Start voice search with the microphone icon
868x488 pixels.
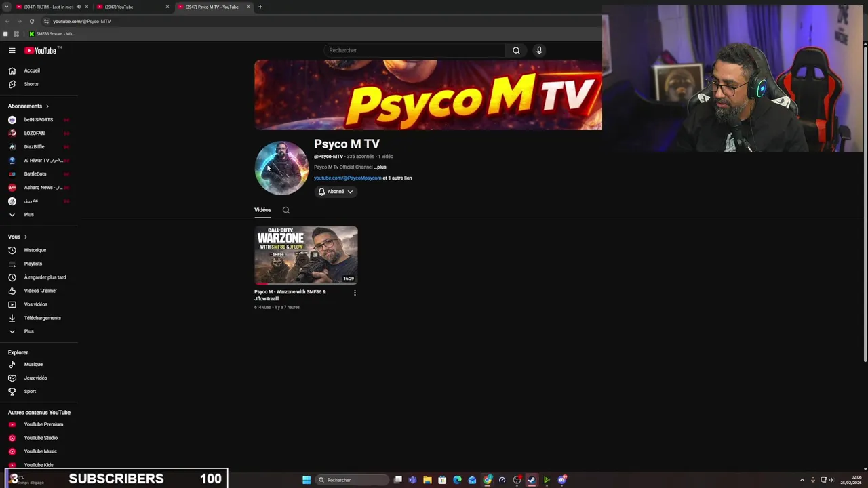[x=539, y=50]
